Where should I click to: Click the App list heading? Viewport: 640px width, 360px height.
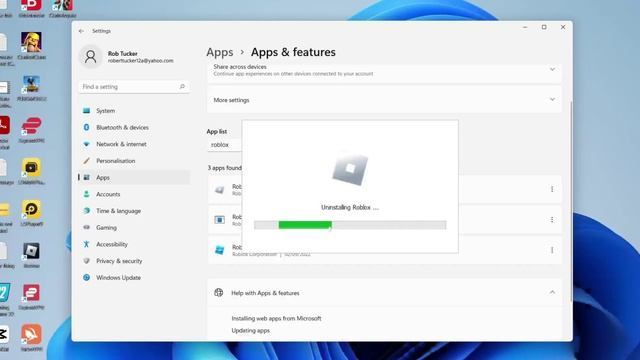coord(217,131)
